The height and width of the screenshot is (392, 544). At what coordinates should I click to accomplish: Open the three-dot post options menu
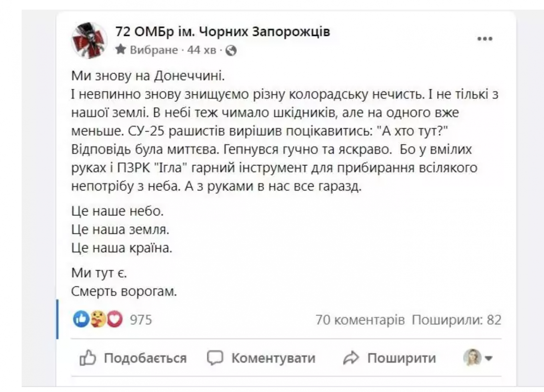click(x=484, y=39)
